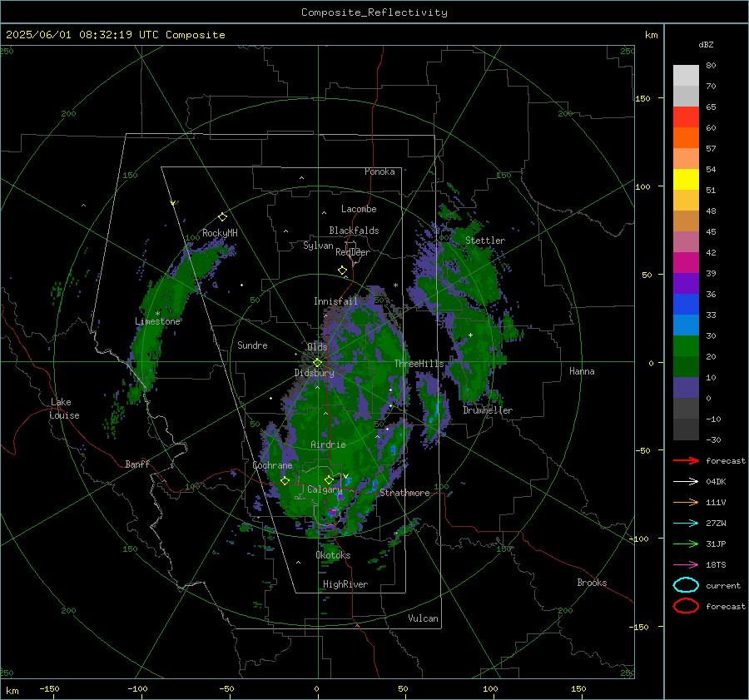749x700 pixels.
Task: Click the Innisfail city label
Action: 335,301
